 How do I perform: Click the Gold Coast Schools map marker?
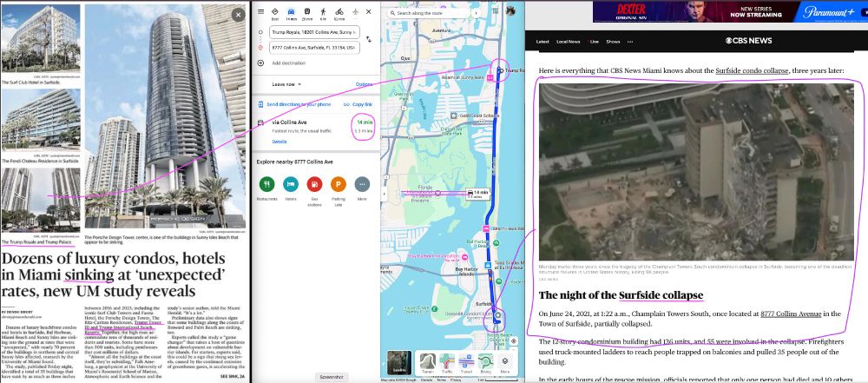coord(454,116)
